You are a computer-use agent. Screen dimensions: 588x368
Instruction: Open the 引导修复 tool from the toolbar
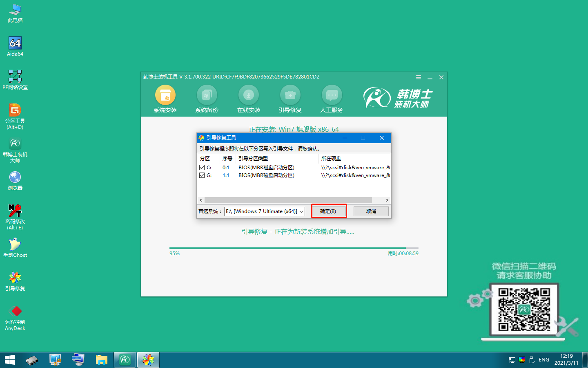(290, 98)
